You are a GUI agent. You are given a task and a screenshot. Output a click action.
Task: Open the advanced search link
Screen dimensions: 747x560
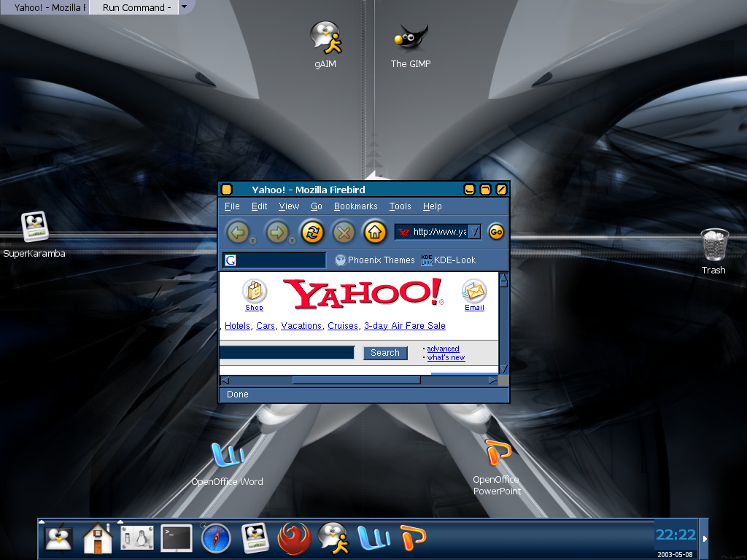[443, 349]
